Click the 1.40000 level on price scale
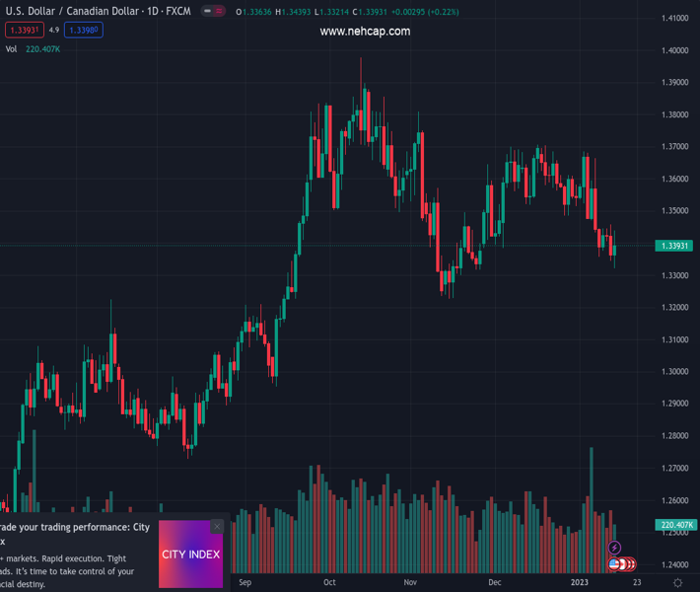700x592 pixels. (674, 50)
